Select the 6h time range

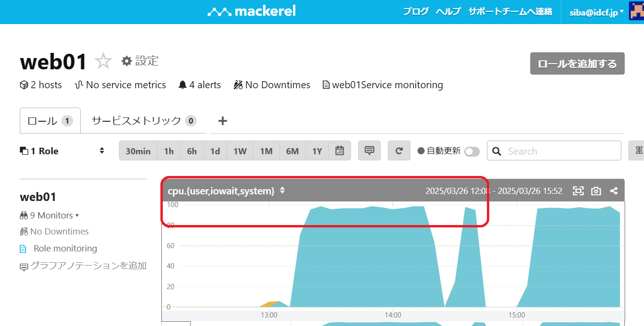tap(192, 151)
